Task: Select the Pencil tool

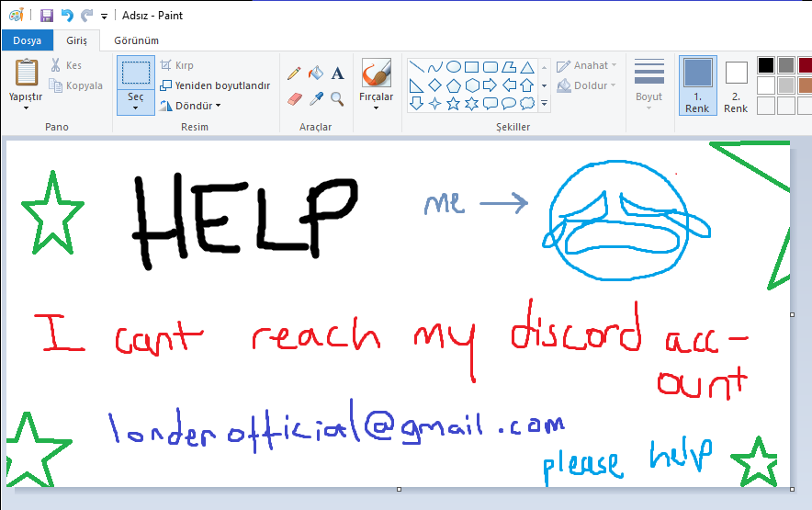Action: [x=294, y=74]
